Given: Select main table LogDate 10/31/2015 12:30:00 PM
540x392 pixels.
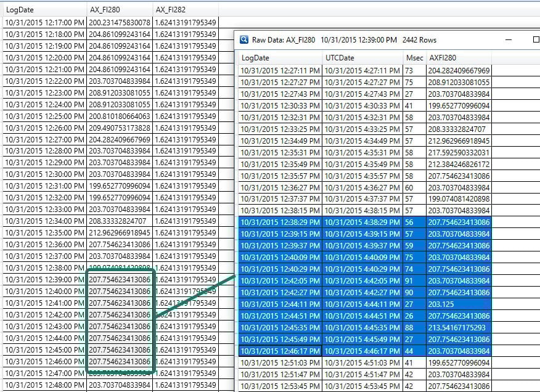Looking at the screenshot, I should pos(45,174).
